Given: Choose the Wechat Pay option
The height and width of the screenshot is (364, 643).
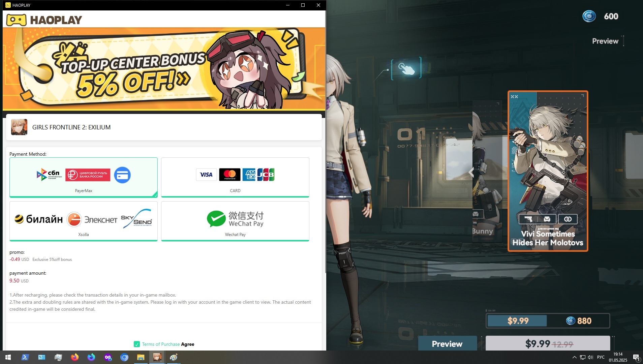Looking at the screenshot, I should [x=235, y=221].
